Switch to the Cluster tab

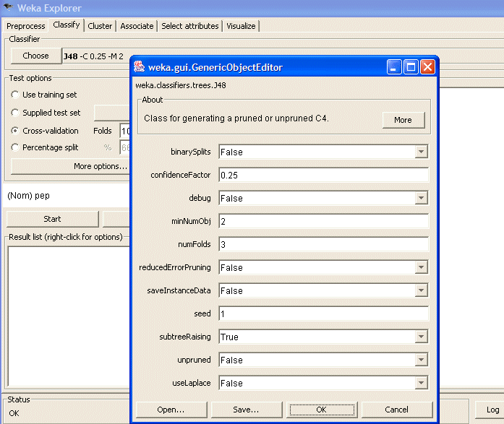(x=100, y=26)
